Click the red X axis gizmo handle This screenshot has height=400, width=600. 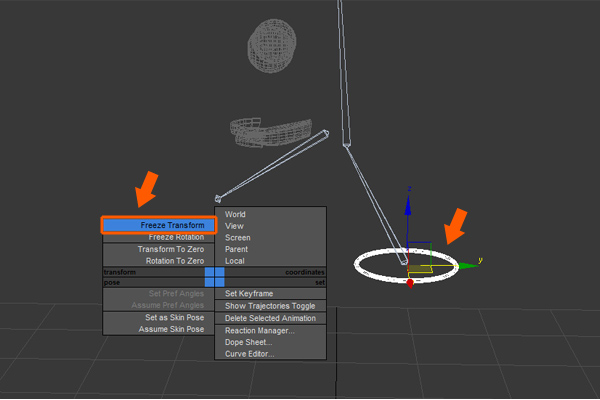(410, 284)
